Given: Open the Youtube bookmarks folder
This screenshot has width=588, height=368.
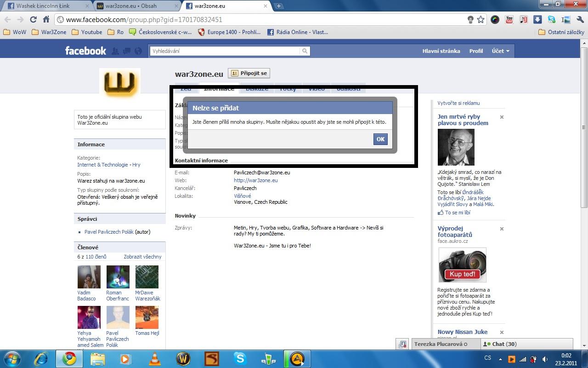Looking at the screenshot, I should (87, 32).
